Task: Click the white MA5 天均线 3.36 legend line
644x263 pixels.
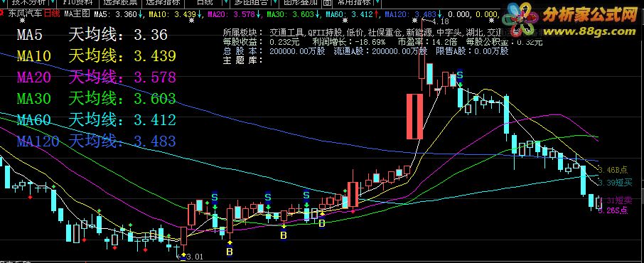Action: [x=92, y=35]
